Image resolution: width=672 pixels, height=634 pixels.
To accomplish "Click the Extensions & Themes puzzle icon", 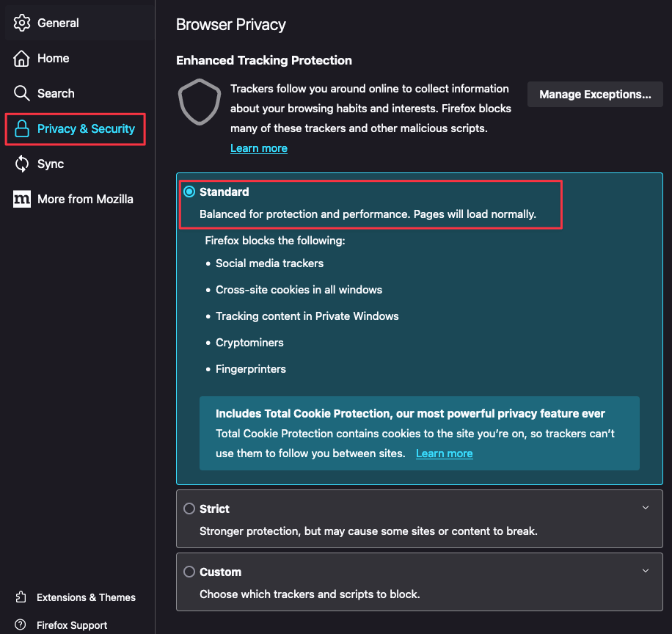I will pos(21,597).
